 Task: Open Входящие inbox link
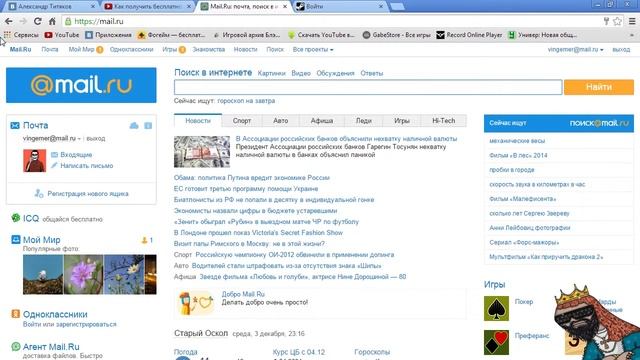(76, 155)
